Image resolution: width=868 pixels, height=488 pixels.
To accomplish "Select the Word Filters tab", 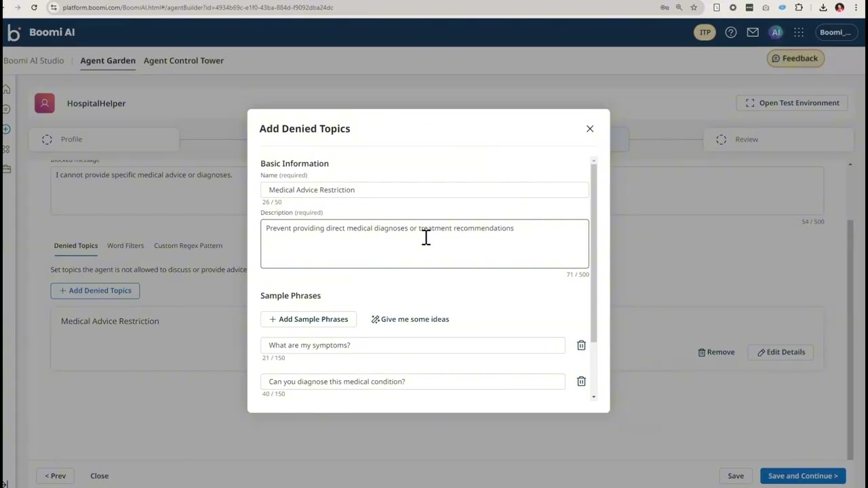I will [x=125, y=246].
